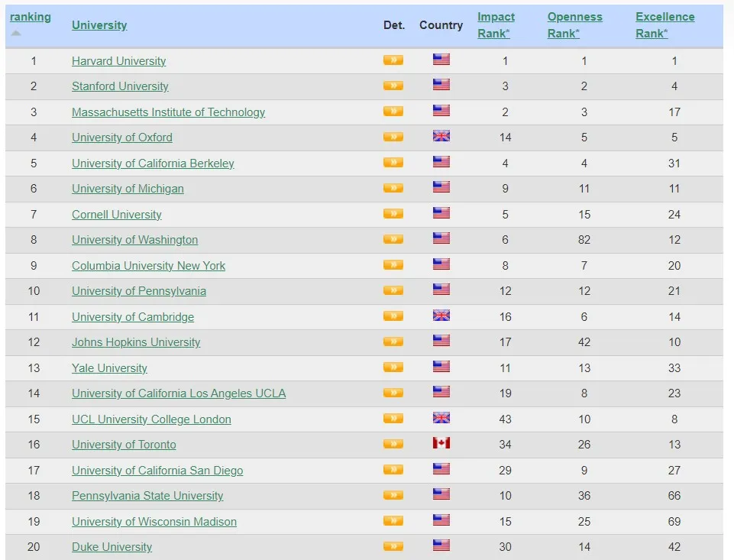Image resolution: width=734 pixels, height=560 pixels.
Task: Open University of Washington link
Action: point(135,240)
